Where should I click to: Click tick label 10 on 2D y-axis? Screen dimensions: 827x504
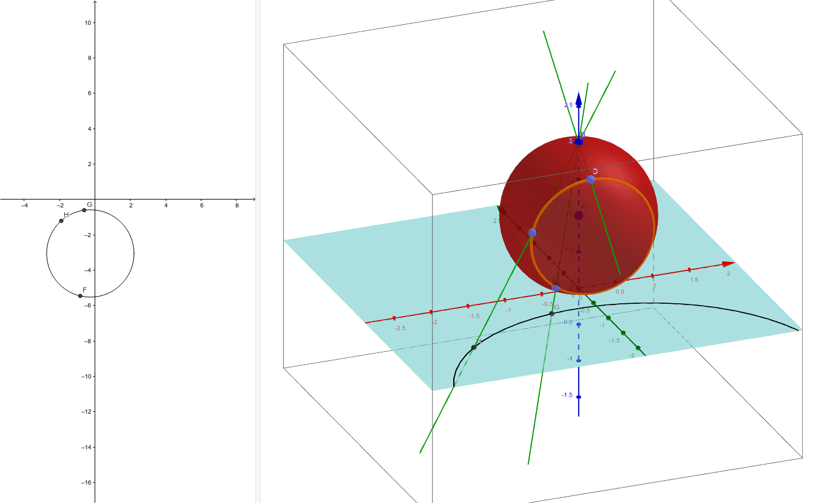pos(88,23)
